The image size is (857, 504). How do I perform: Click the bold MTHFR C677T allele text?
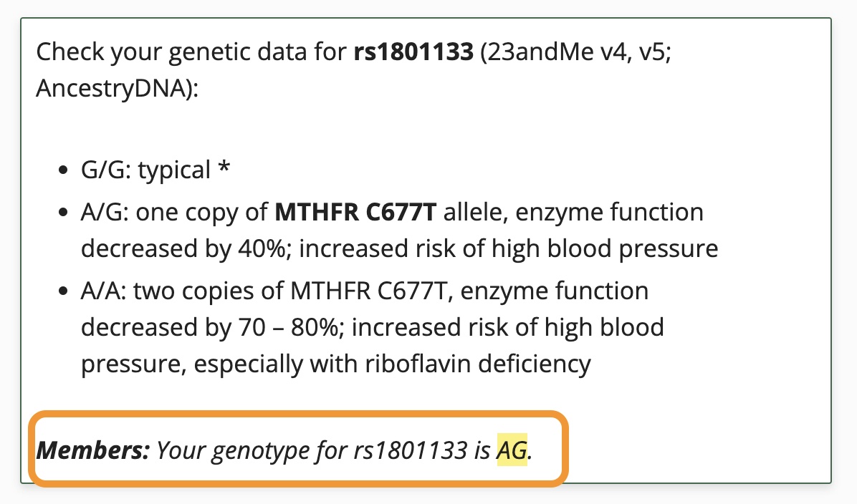pos(356,212)
